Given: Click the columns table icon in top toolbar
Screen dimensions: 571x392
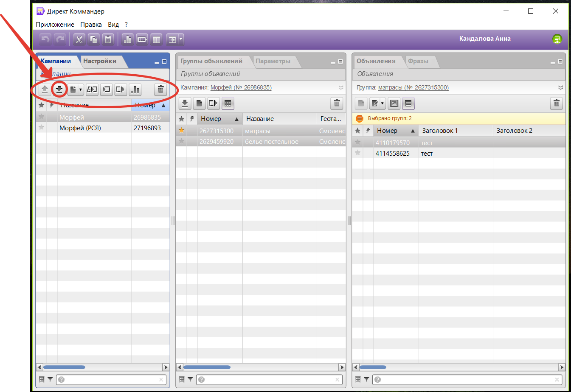Looking at the screenshot, I should 157,39.
